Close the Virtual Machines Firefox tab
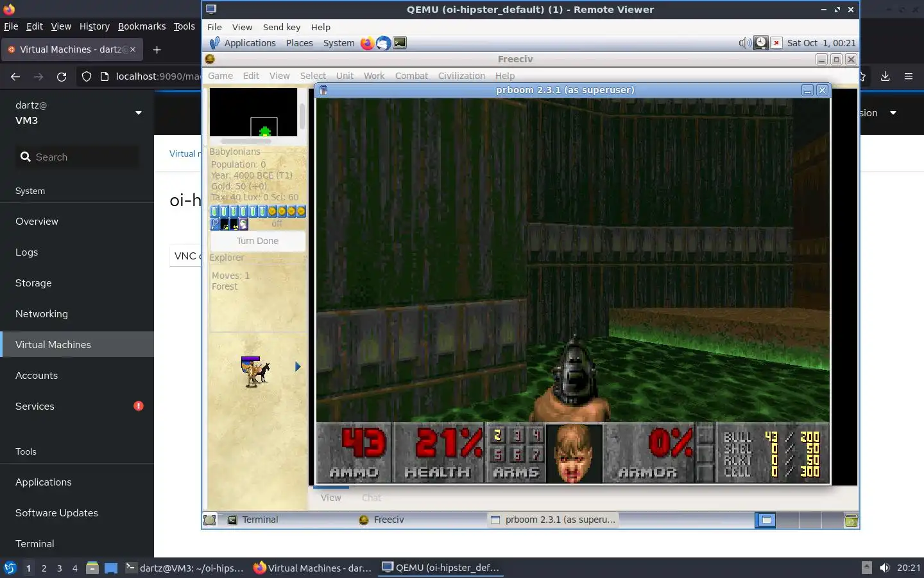Screen dimensions: 924x578 coord(133,49)
